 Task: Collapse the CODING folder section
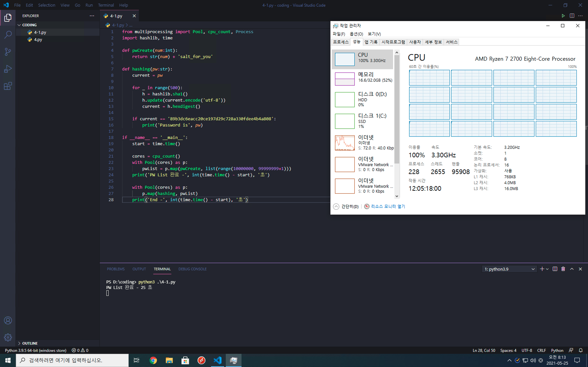[19, 25]
